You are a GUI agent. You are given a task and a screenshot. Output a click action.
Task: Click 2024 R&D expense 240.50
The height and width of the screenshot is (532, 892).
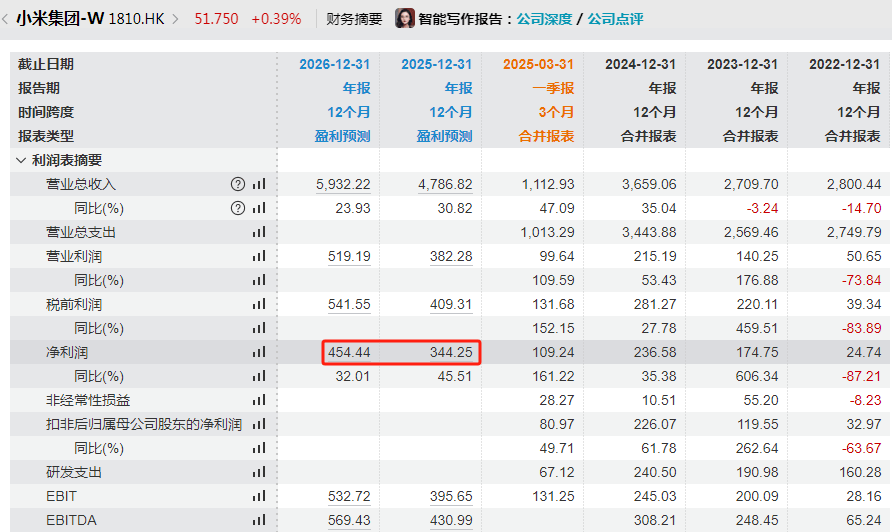pos(655,472)
